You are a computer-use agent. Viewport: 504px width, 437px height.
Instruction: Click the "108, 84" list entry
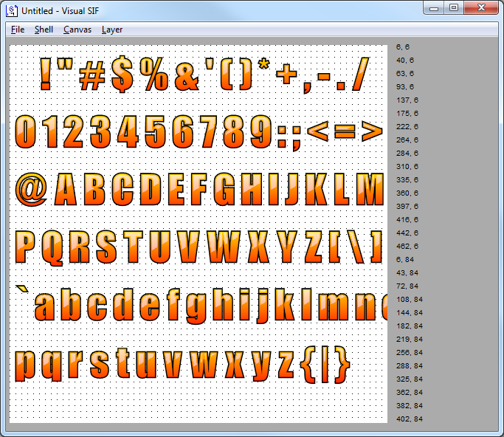coord(409,299)
